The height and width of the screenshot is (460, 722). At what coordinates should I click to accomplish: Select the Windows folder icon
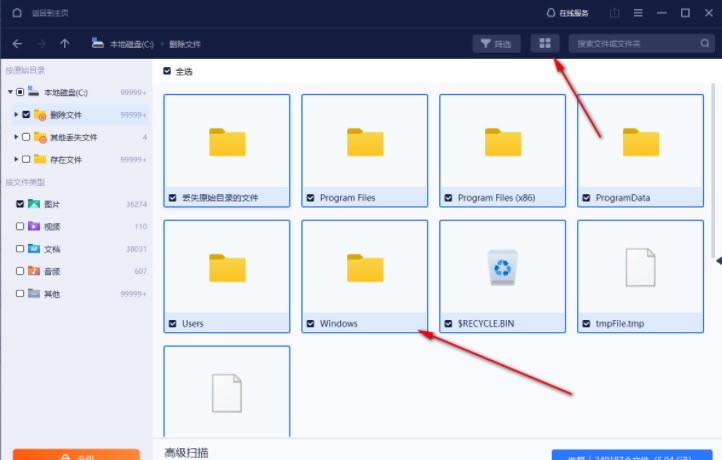(365, 268)
